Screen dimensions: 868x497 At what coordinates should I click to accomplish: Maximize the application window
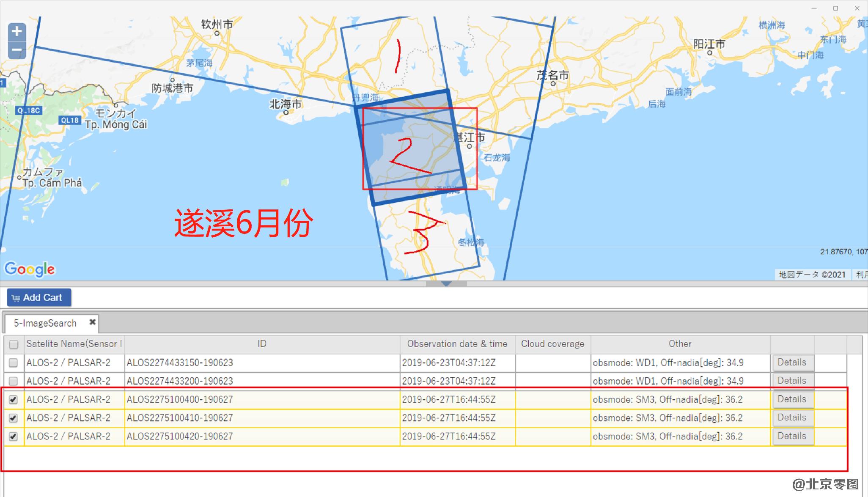tap(835, 8)
